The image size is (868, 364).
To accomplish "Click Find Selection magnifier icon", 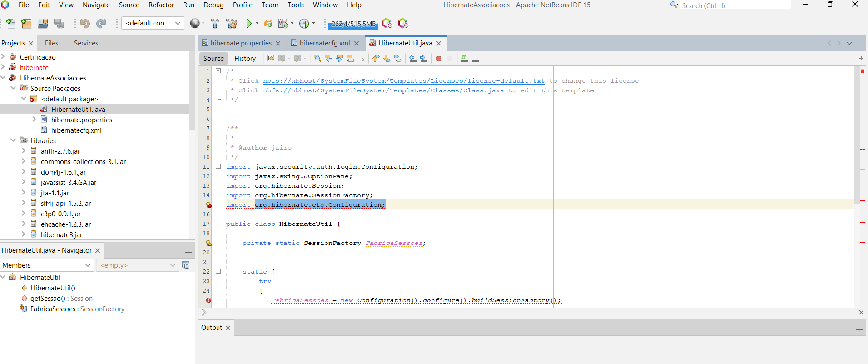I will pos(317,59).
